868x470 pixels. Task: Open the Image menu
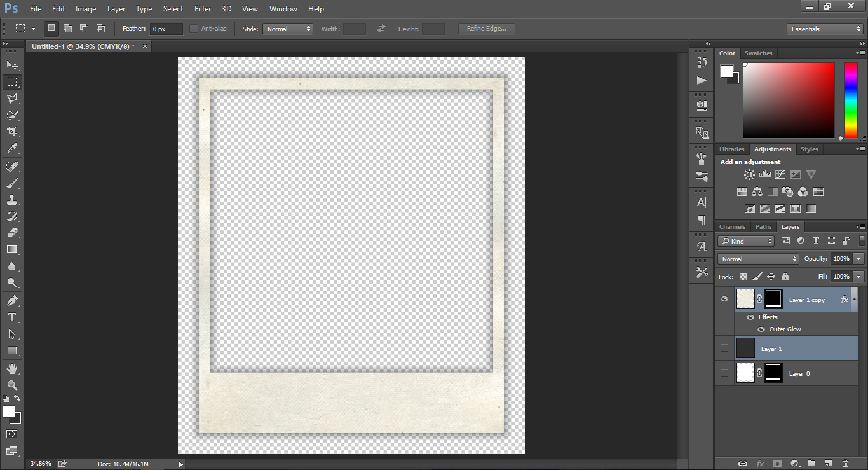coord(86,9)
